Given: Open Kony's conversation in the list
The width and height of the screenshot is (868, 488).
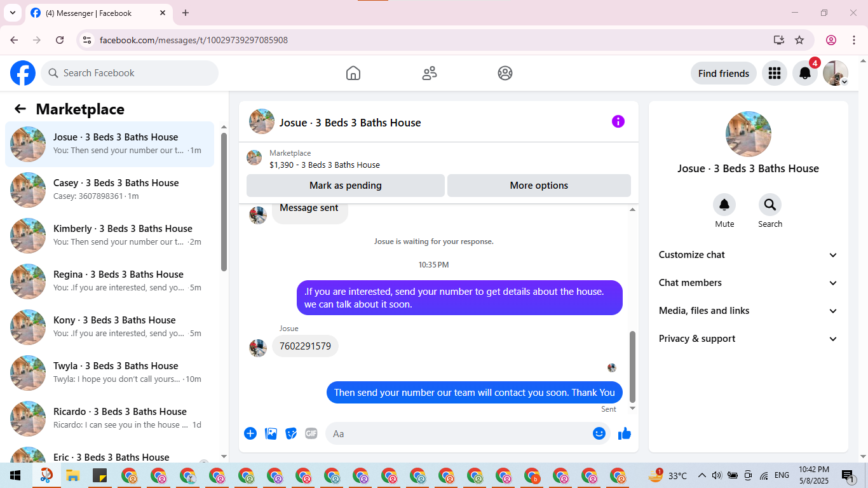Looking at the screenshot, I should [109, 327].
